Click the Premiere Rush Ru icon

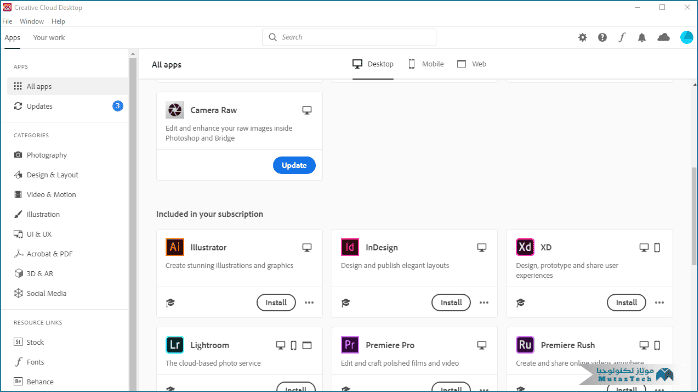(x=525, y=345)
